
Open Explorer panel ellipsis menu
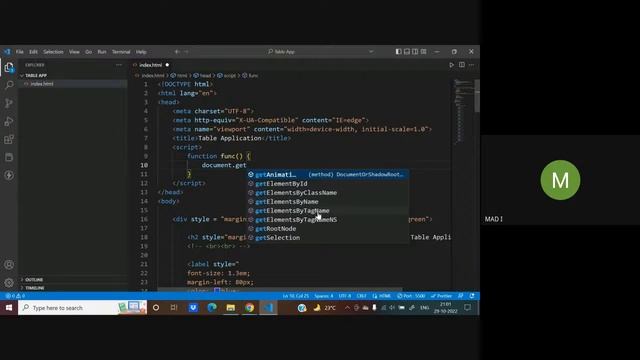tap(119, 65)
